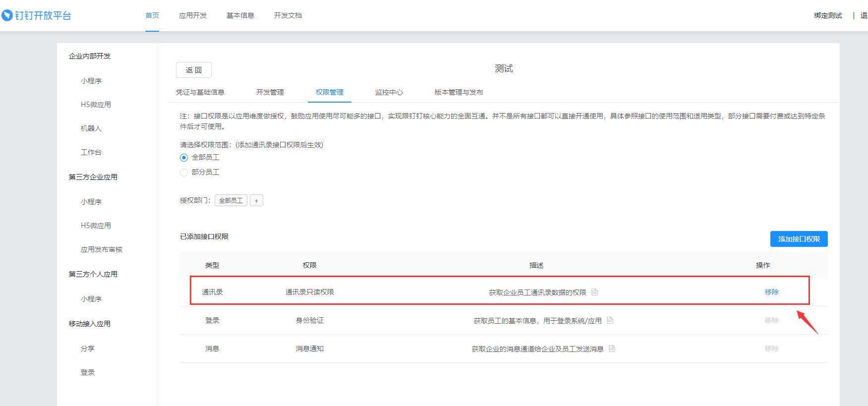This screenshot has width=868, height=406.
Task: Open document icon beside contacts permission description
Action: tap(594, 292)
